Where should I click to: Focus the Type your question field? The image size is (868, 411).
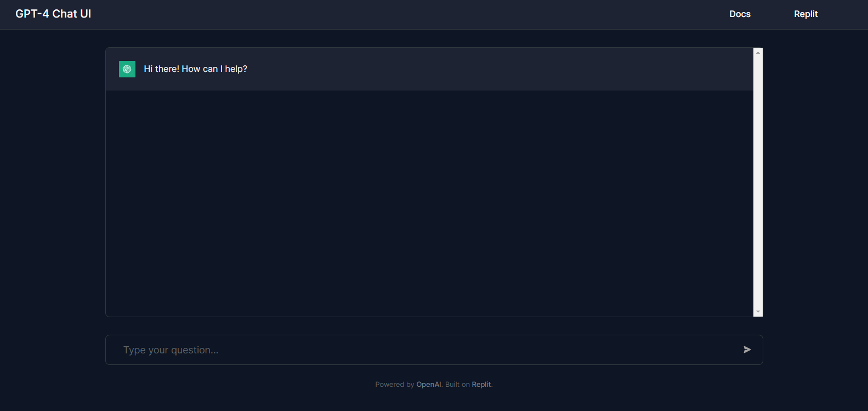[x=422, y=350]
